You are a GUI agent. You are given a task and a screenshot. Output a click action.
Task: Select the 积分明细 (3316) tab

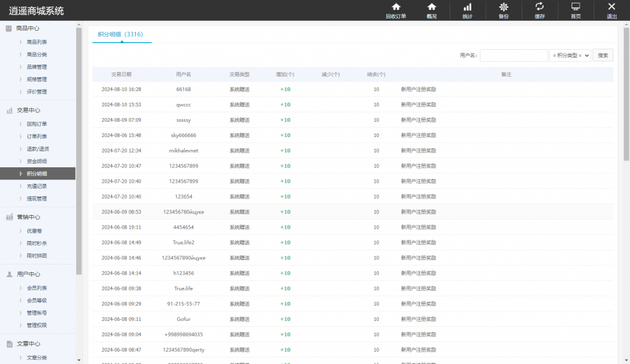point(121,34)
